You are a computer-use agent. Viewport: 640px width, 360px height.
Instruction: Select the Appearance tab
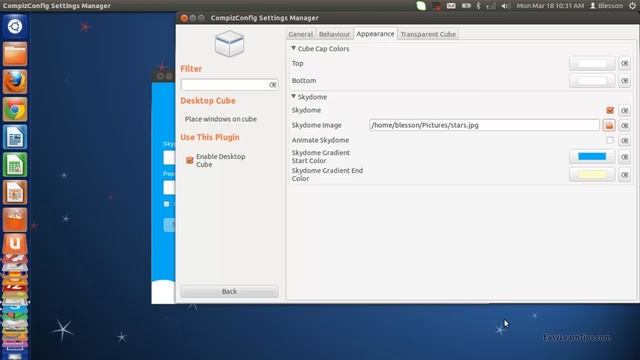376,34
